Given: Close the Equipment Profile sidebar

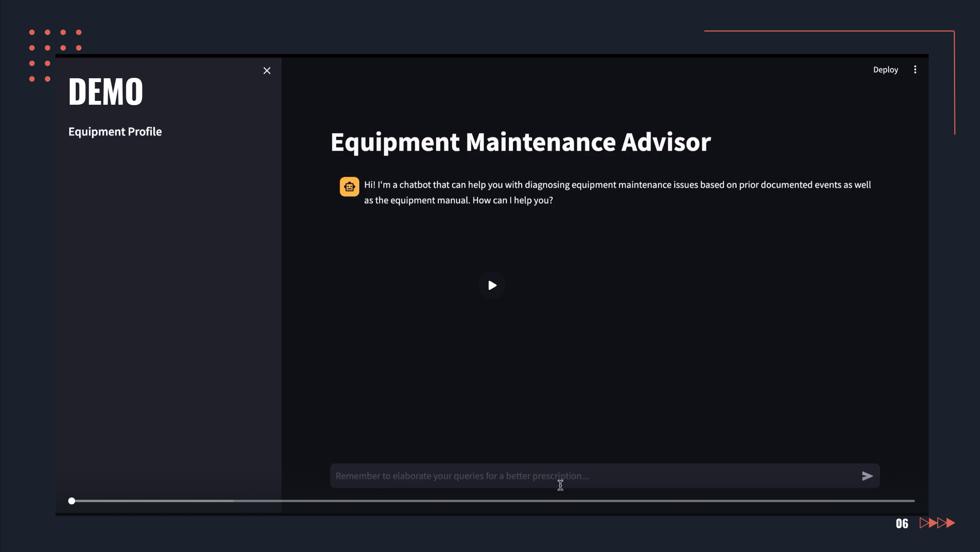Looking at the screenshot, I should pyautogui.click(x=267, y=71).
